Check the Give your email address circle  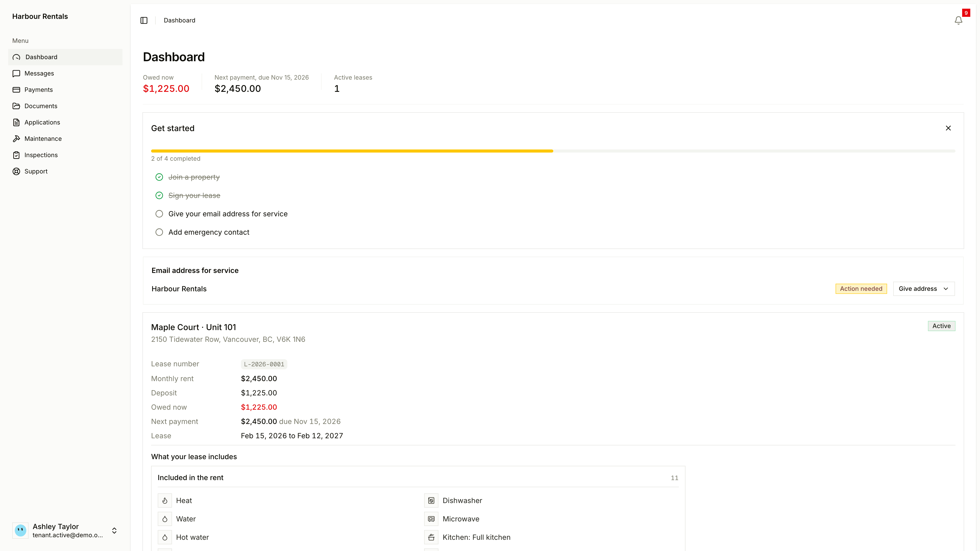coord(160,214)
